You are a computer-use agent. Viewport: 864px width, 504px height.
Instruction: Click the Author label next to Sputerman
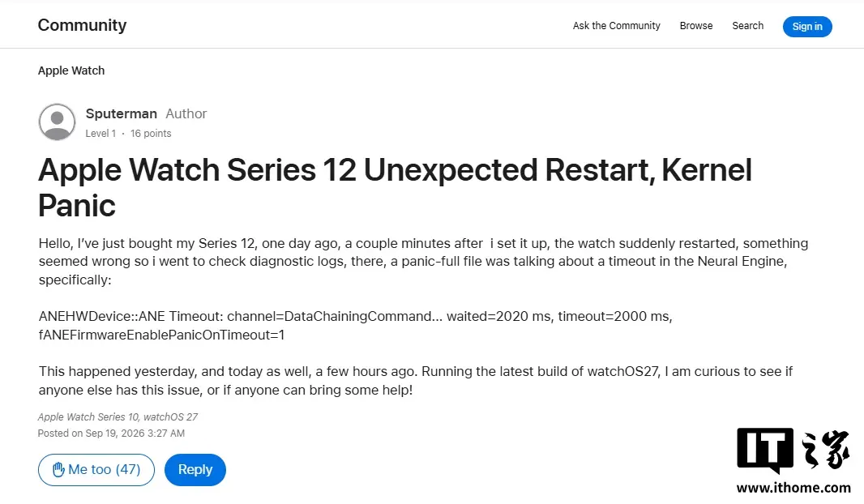point(186,113)
